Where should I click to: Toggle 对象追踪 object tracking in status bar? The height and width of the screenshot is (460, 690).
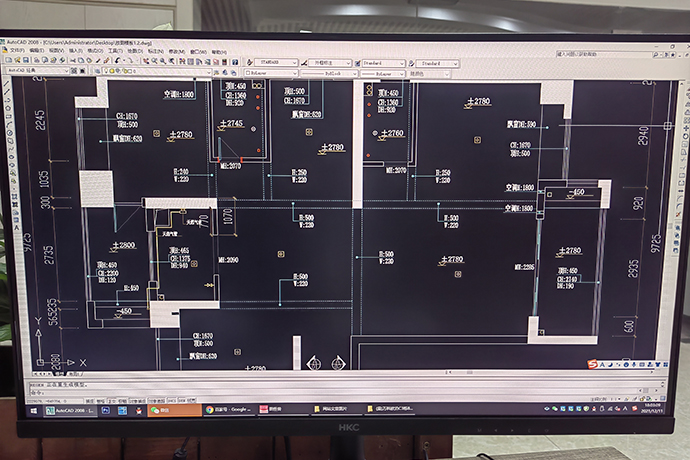[157, 401]
